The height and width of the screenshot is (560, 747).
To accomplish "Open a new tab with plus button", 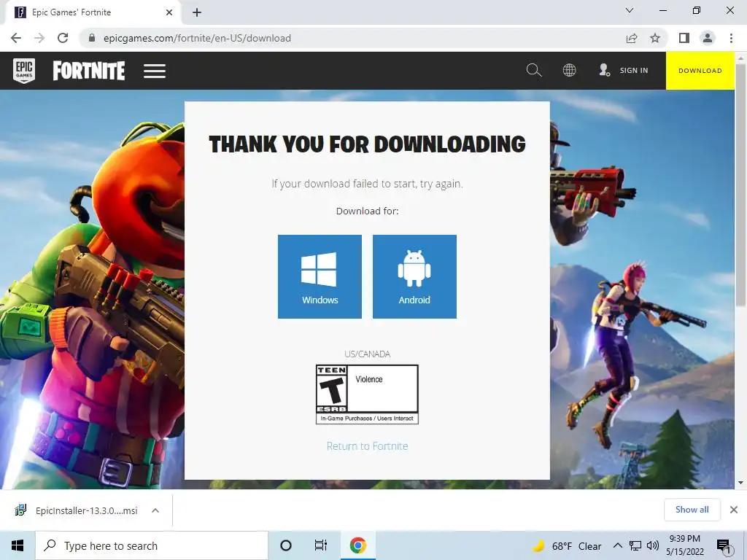I will [197, 12].
